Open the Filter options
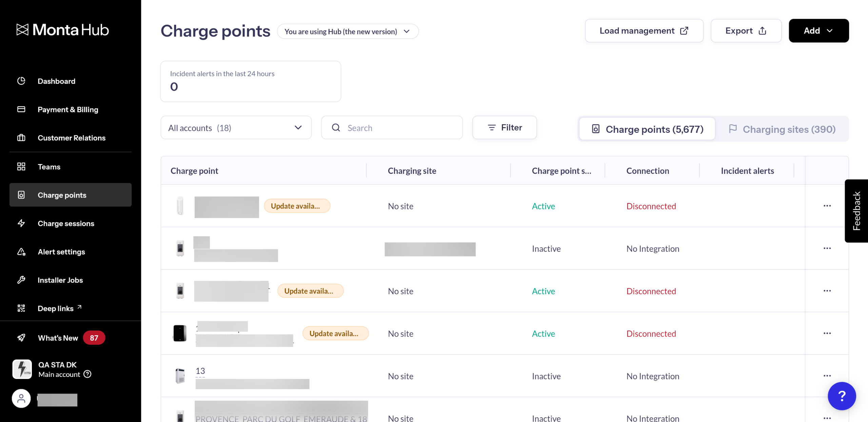This screenshot has height=422, width=868. pos(505,127)
